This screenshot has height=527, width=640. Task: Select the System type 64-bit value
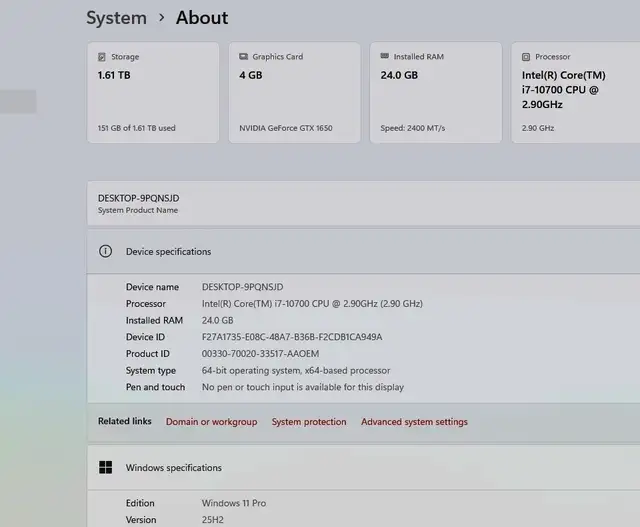pyautogui.click(x=296, y=371)
